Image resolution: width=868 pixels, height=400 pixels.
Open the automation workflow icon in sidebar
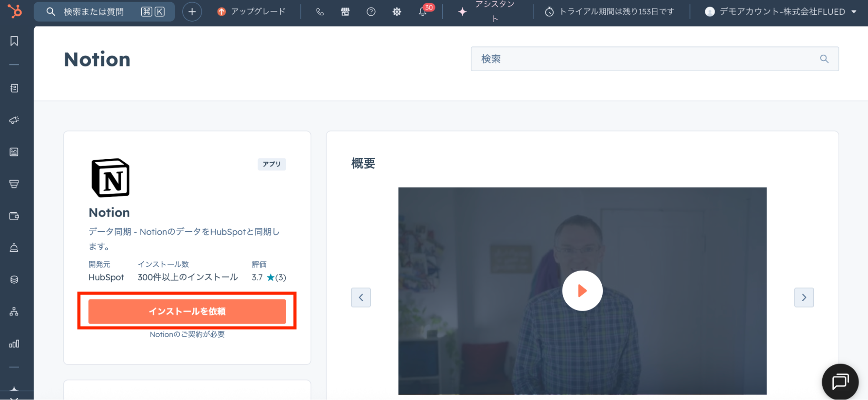[x=14, y=311]
